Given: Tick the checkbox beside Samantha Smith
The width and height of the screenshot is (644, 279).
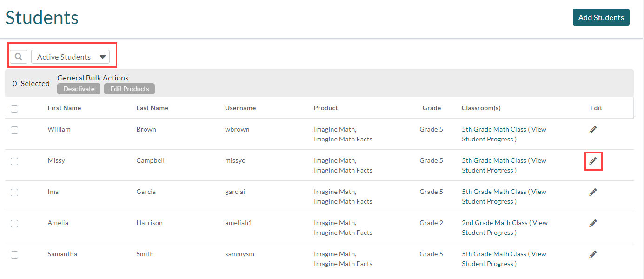Looking at the screenshot, I should coord(14,255).
